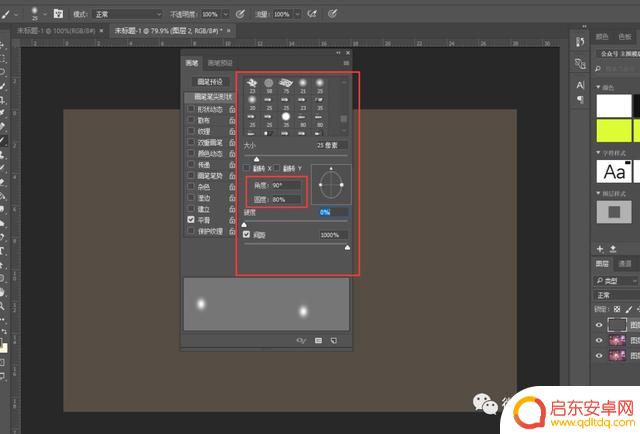The width and height of the screenshot is (640, 434).
Task: Click the 画笔预设 button
Action: [x=210, y=82]
